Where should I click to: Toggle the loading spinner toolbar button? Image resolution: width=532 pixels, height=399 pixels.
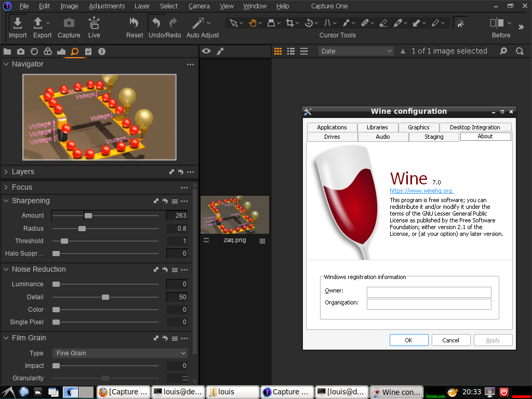pyautogui.click(x=460, y=23)
